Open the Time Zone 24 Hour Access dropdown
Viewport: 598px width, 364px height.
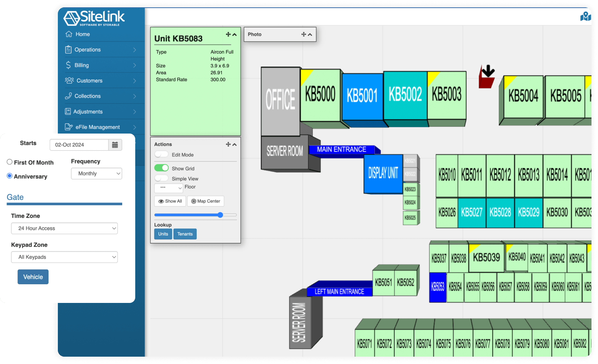[64, 228]
